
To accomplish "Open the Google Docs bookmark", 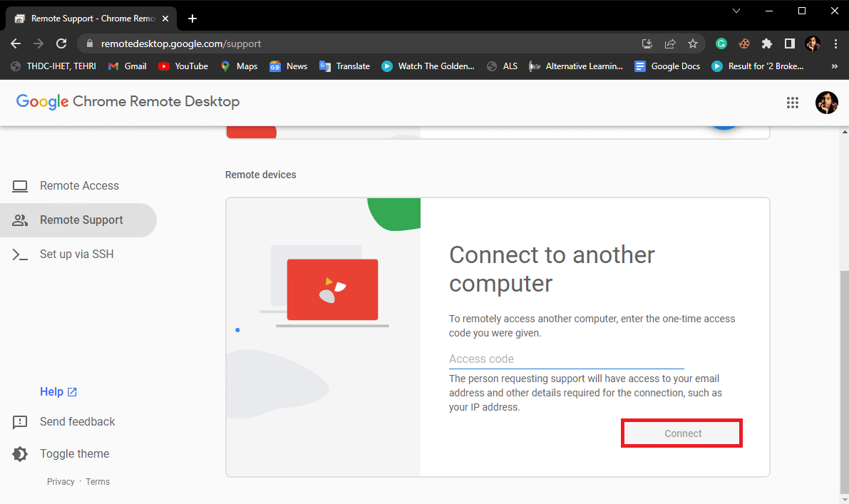I will [x=667, y=66].
